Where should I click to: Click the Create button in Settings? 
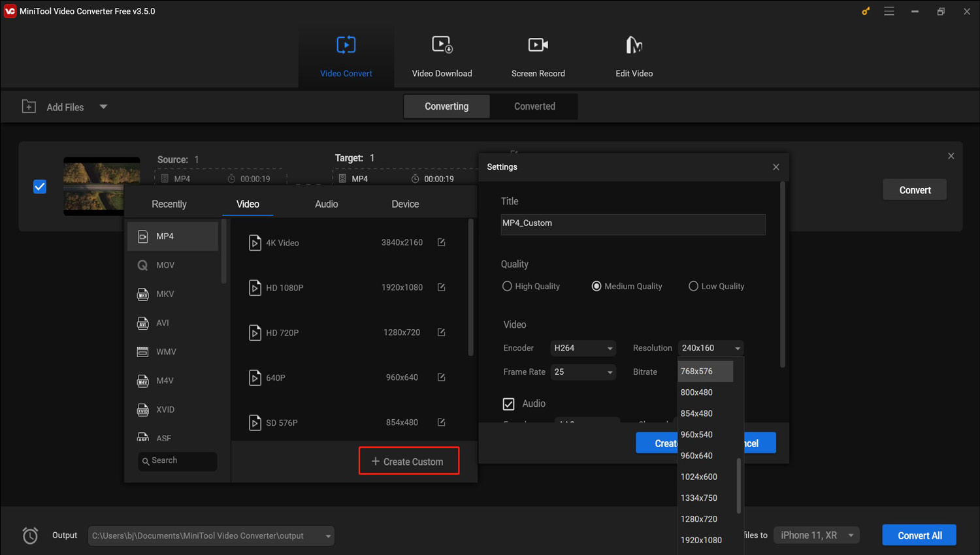tap(657, 443)
